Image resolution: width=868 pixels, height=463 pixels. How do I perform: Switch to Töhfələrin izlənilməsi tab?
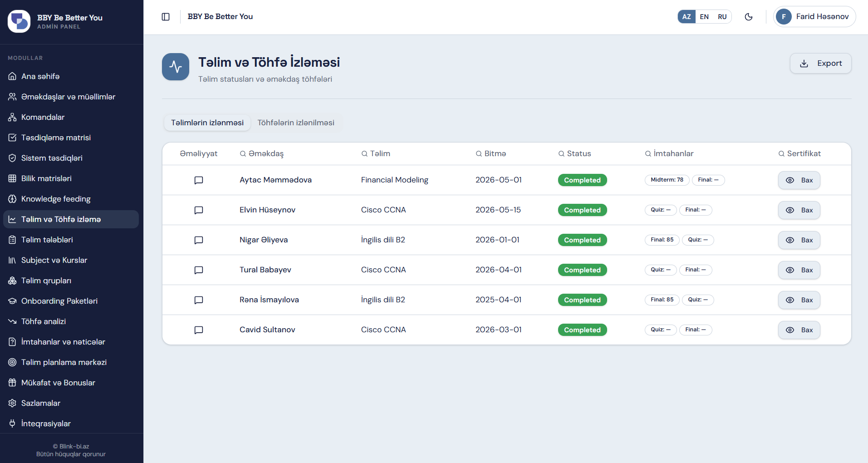coord(296,123)
